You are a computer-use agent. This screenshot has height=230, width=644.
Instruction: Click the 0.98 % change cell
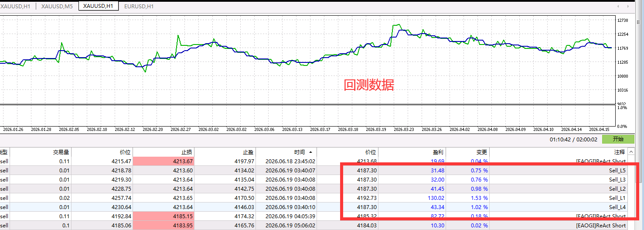[479, 189]
